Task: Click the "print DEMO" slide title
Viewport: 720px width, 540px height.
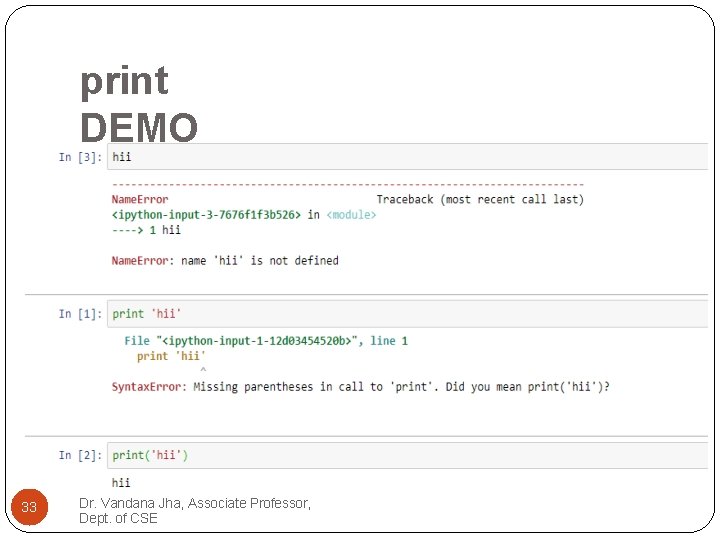Action: (x=139, y=104)
